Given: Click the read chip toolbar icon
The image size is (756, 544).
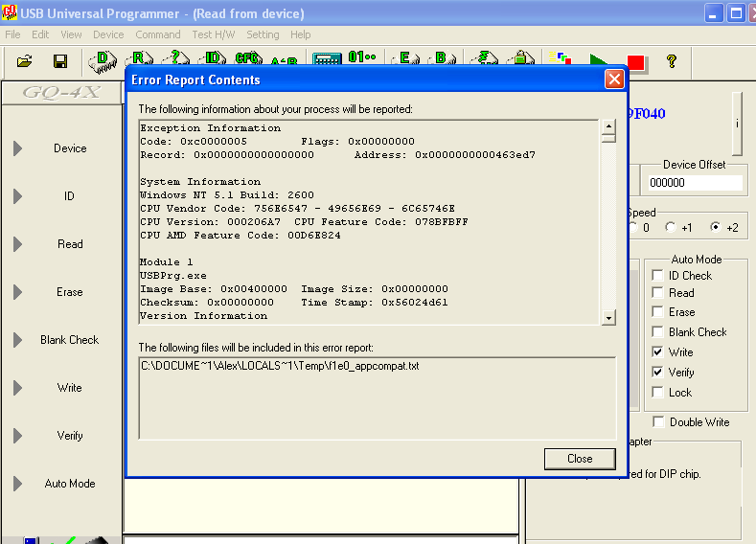Looking at the screenshot, I should pyautogui.click(x=141, y=59).
